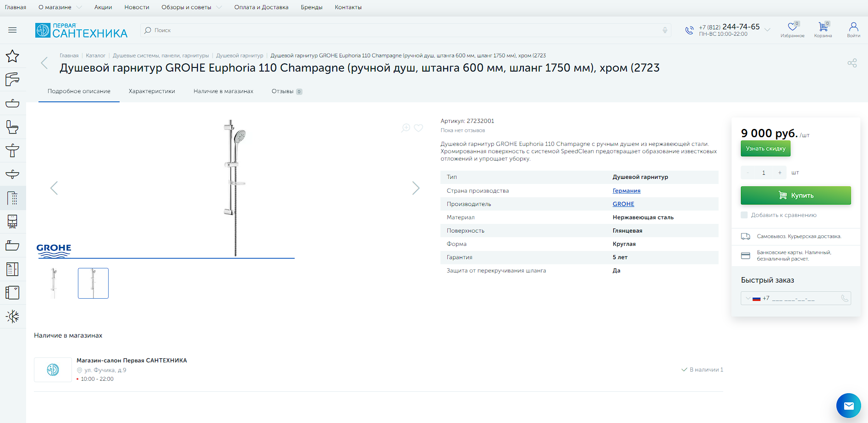This screenshot has width=868, height=423.
Task: Click the star favorites sidebar icon
Action: tap(12, 56)
